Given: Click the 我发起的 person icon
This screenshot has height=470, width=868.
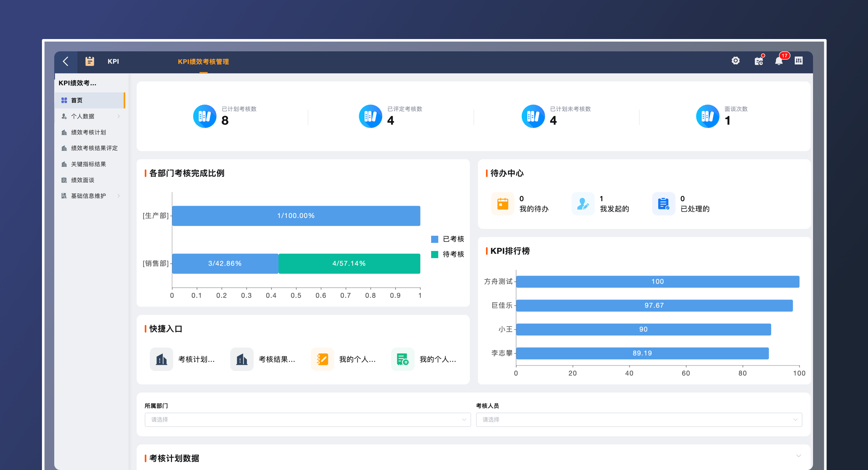Looking at the screenshot, I should point(583,204).
